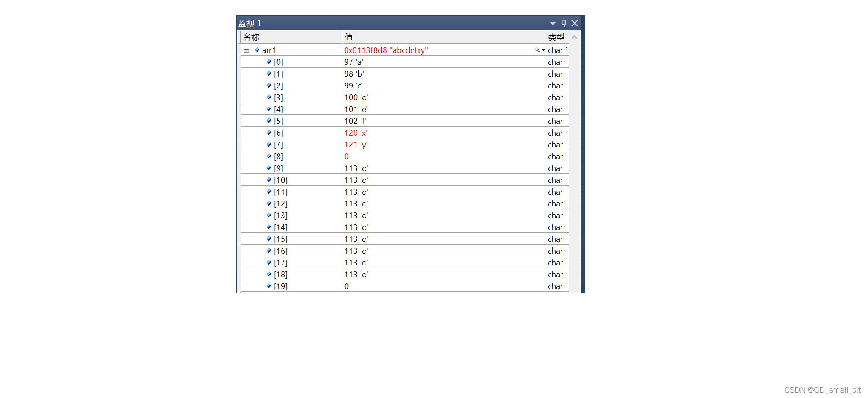Click the blue icon beside [8]
Image resolution: width=868 pixels, height=398 pixels.
pyautogui.click(x=269, y=156)
